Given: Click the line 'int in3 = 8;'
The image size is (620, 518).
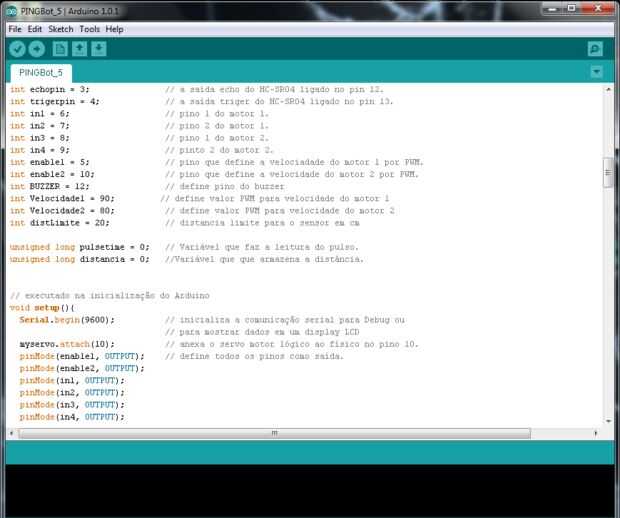Looking at the screenshot, I should 40,138.
